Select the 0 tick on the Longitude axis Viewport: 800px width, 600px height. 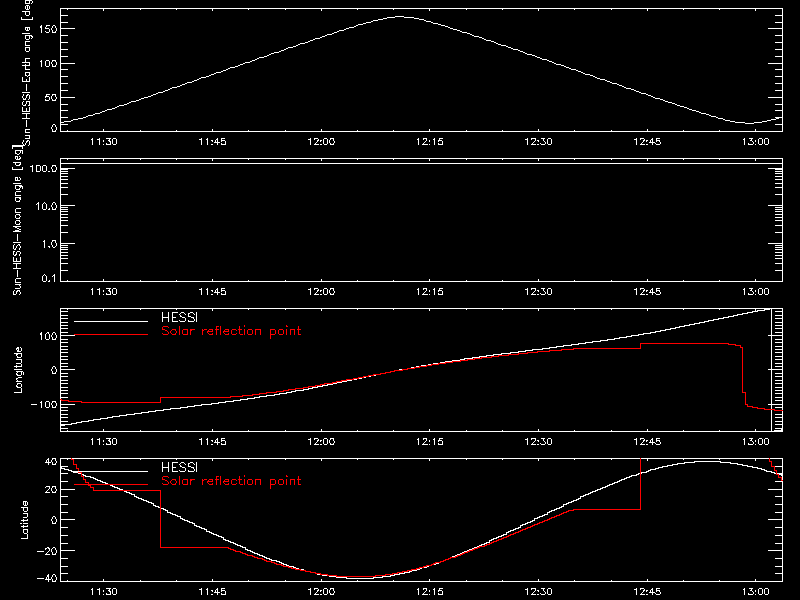(x=54, y=370)
